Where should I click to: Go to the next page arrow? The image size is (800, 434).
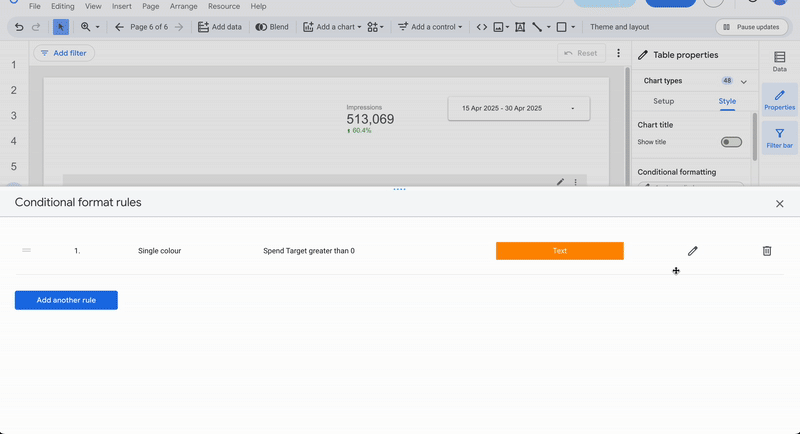[x=179, y=27]
